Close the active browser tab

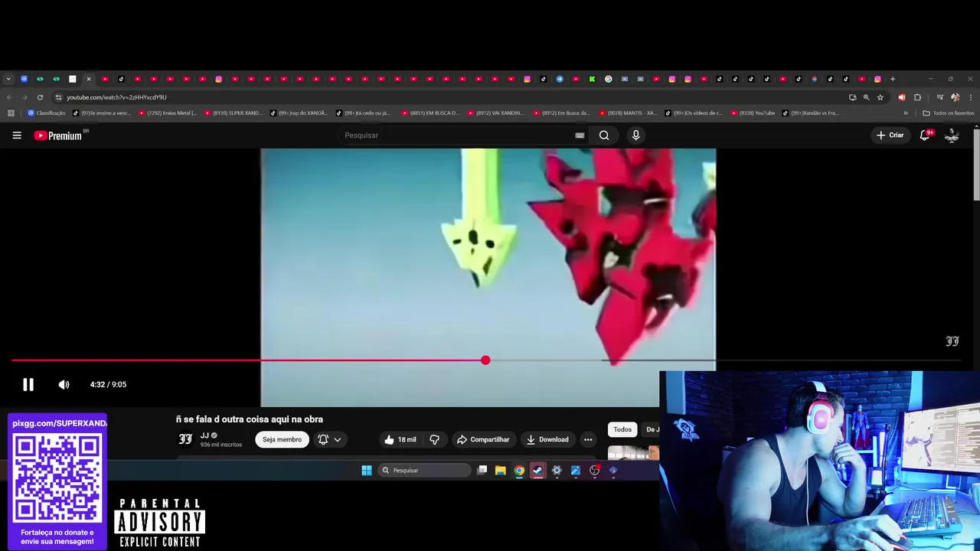pos(89,79)
